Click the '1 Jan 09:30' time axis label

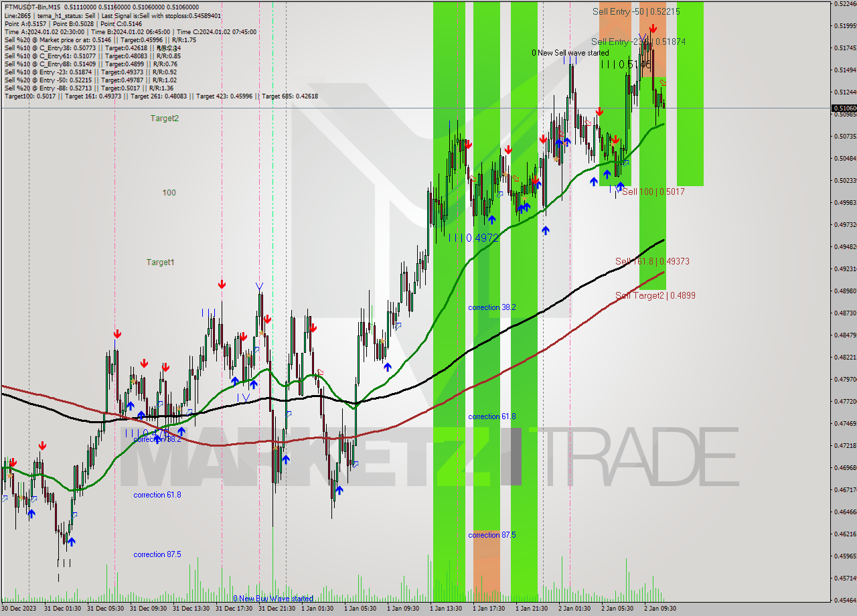403,609
